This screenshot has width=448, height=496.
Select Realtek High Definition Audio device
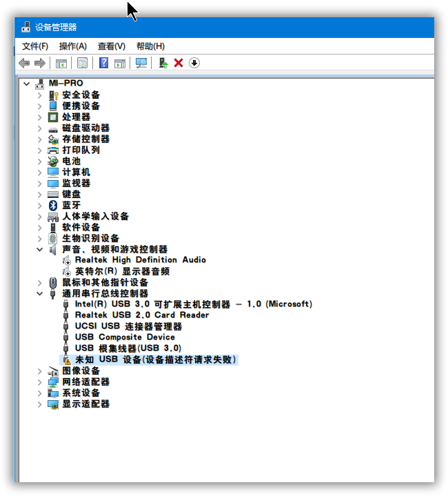pos(140,260)
